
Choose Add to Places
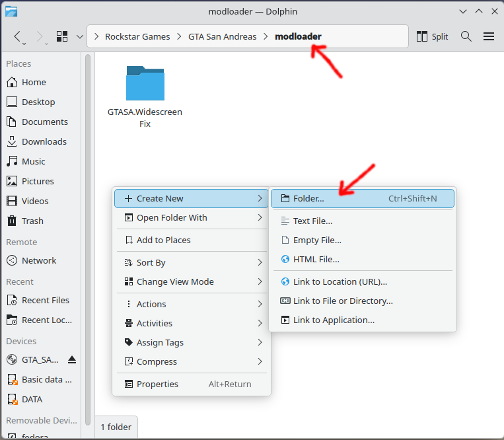[192, 240]
